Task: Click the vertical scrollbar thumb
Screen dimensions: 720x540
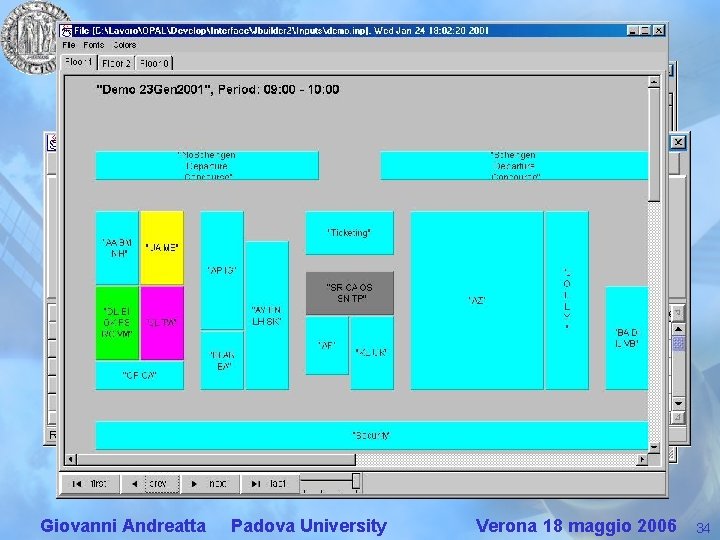Action: 654,145
